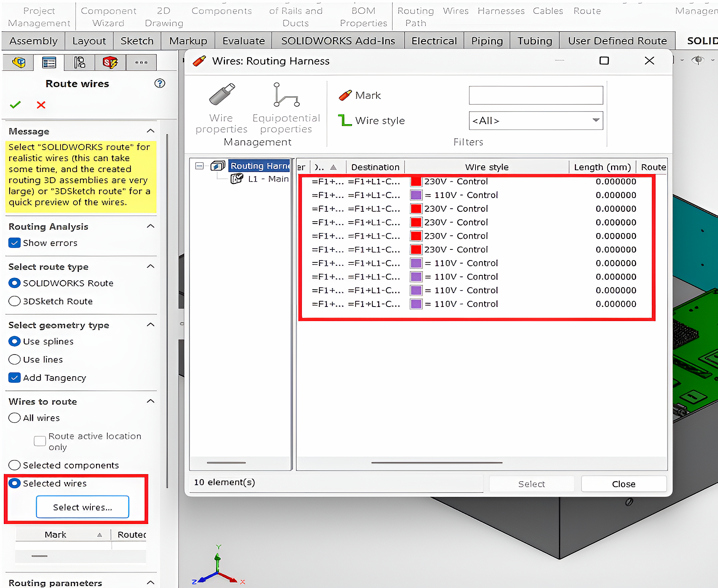Open the Electrical tab
This screenshot has width=718, height=588.
pyautogui.click(x=434, y=41)
